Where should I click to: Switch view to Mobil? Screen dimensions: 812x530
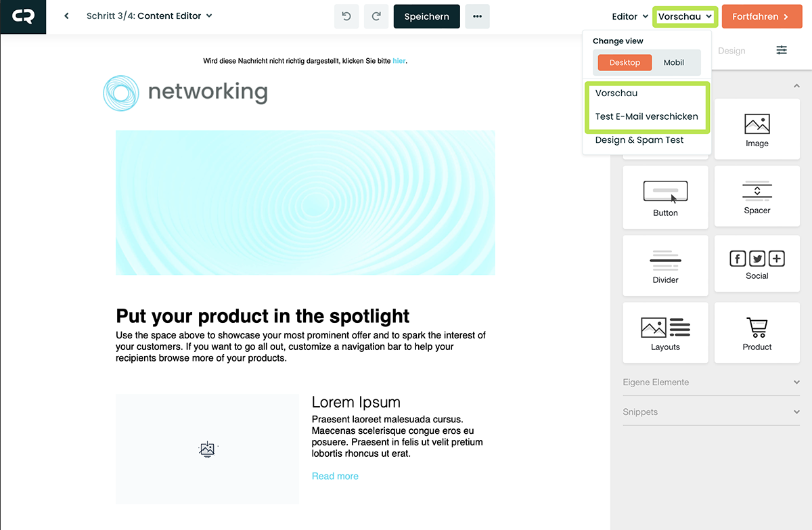coord(673,62)
